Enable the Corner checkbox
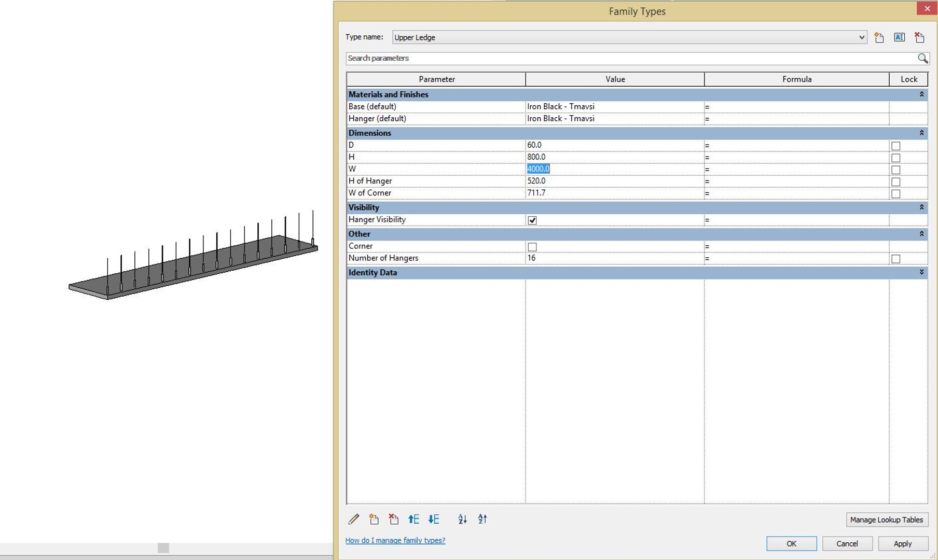938x560 pixels. tap(532, 247)
